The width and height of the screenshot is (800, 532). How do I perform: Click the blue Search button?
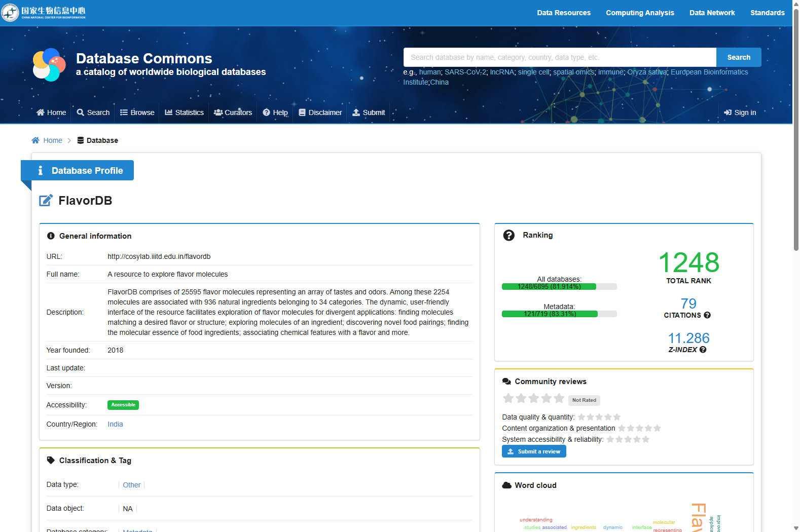739,57
